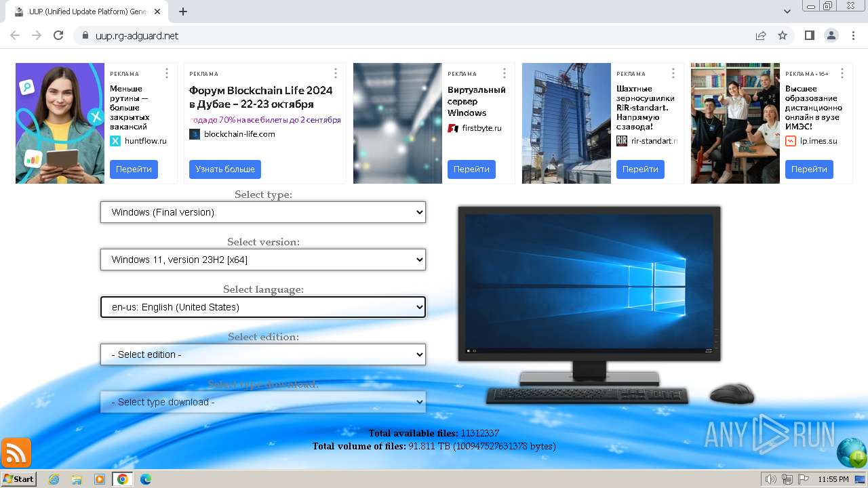Click the Виртуальный сервер Windows ad title
This screenshot has width=868, height=488.
tap(477, 102)
